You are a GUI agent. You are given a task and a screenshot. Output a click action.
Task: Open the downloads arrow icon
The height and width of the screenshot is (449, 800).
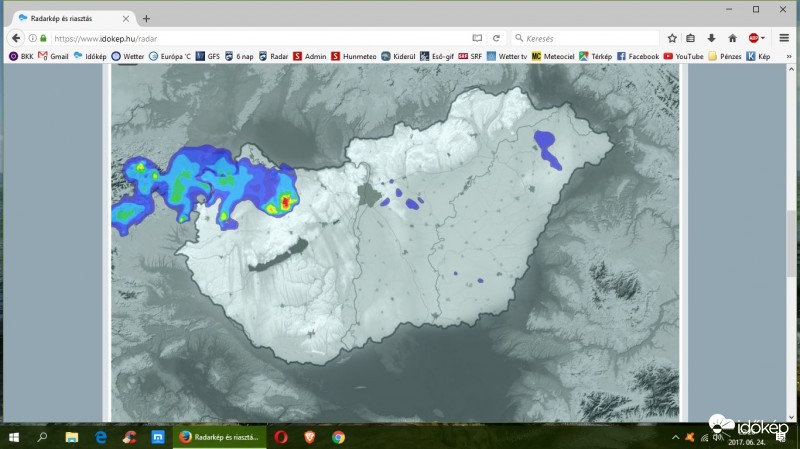pos(711,38)
